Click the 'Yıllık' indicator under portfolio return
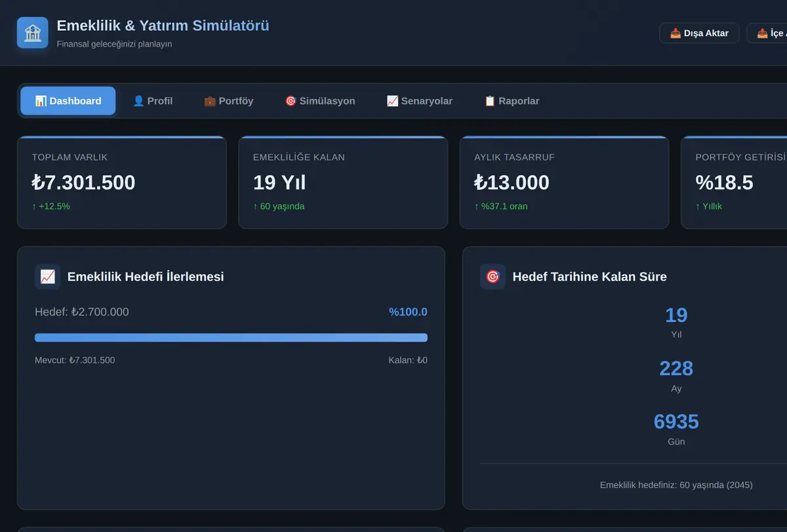The image size is (787, 532). (x=709, y=206)
